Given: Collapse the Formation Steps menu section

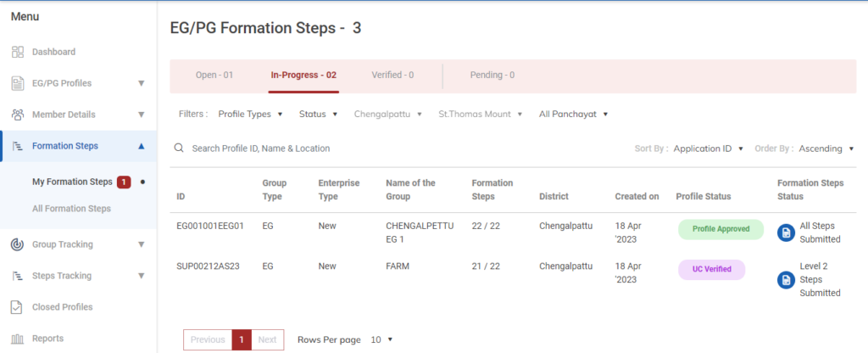Looking at the screenshot, I should (141, 146).
